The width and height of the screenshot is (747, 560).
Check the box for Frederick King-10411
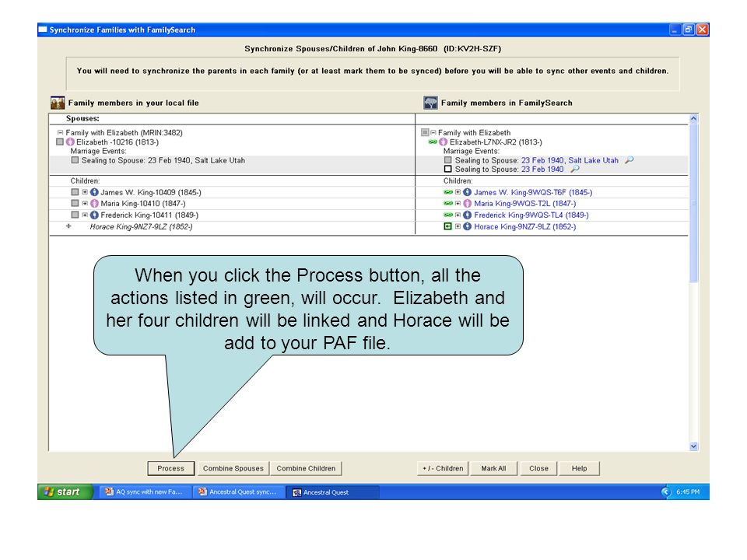[75, 215]
